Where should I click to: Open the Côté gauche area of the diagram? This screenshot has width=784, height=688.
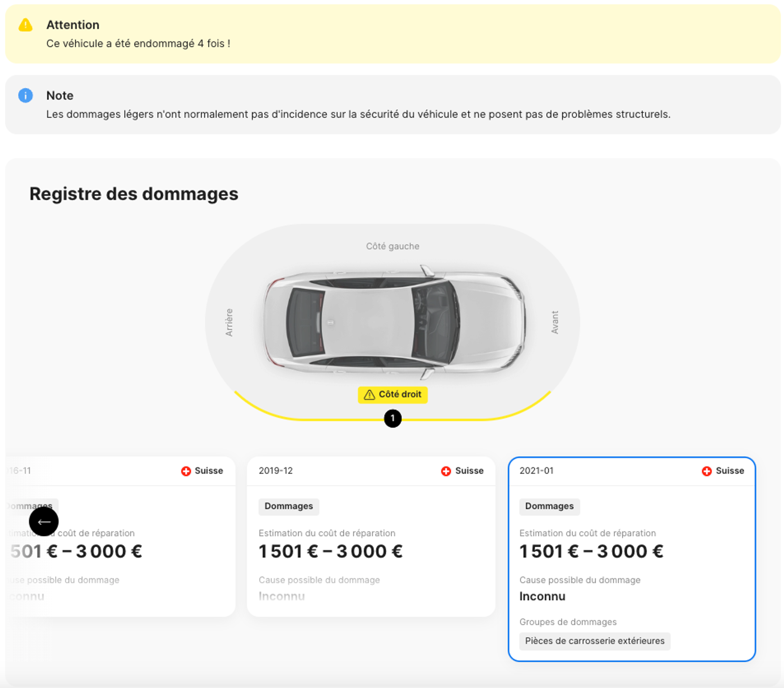pos(392,246)
